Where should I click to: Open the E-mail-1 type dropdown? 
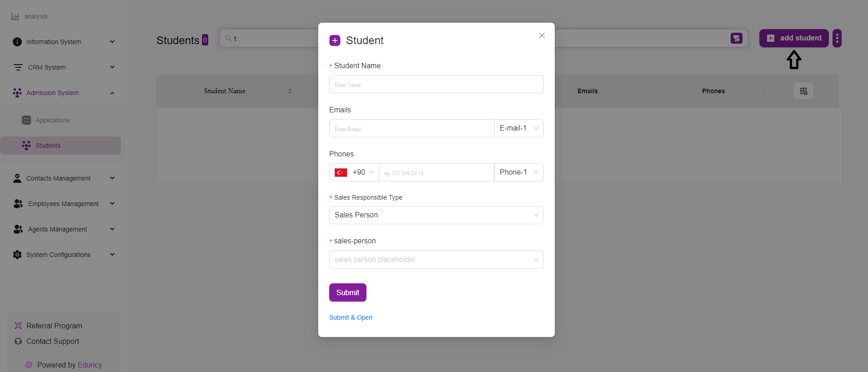(518, 128)
